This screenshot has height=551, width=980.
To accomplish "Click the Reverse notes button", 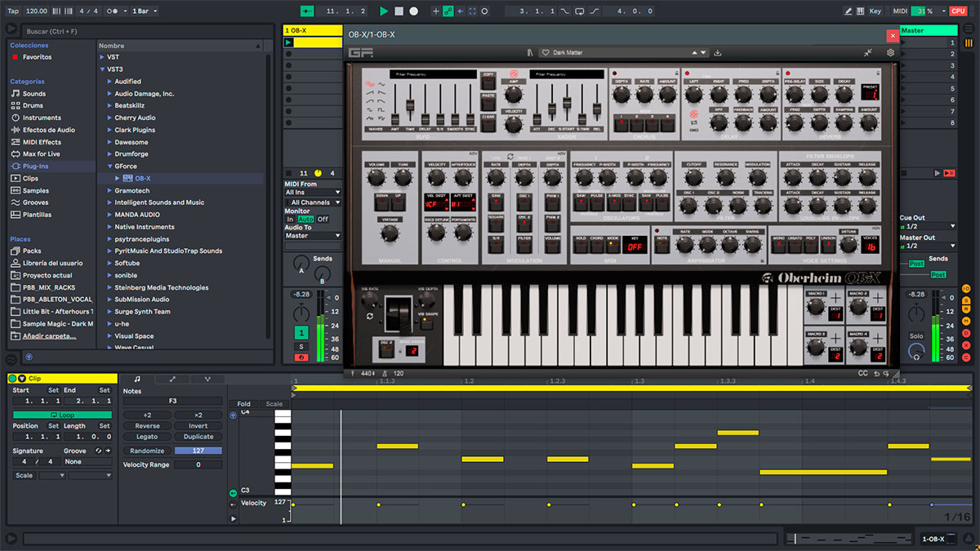I will [x=147, y=426].
